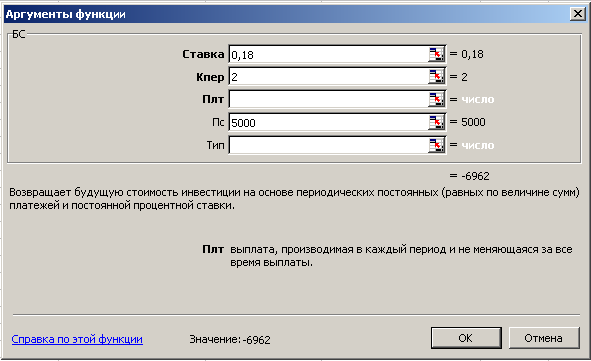The image size is (591, 361).
Task: Click the Кпер range selector icon
Action: 436,77
